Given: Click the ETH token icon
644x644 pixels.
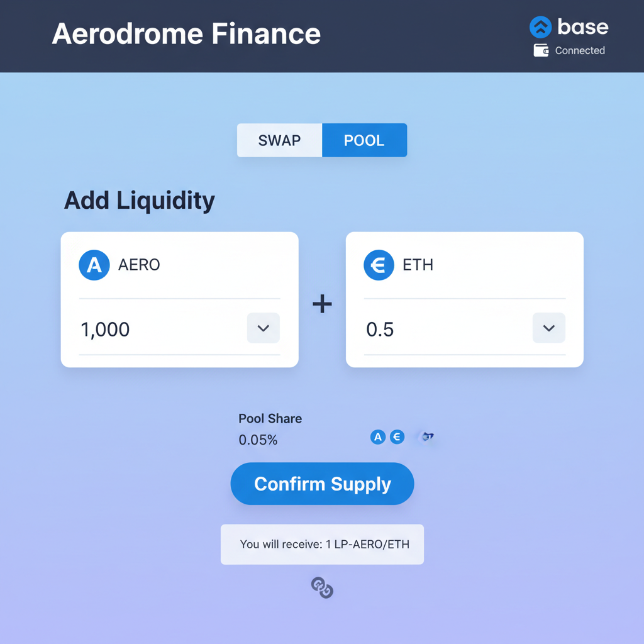Looking at the screenshot, I should coord(379,265).
